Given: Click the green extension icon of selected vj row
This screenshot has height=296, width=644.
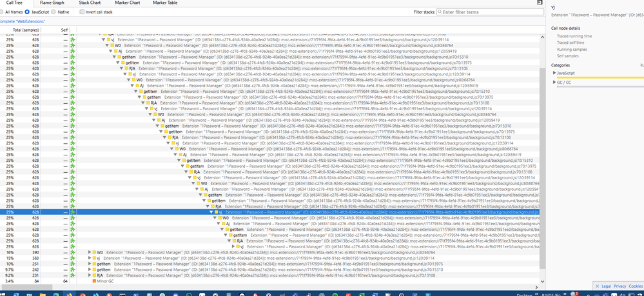Looking at the screenshot, I should [x=73, y=212].
